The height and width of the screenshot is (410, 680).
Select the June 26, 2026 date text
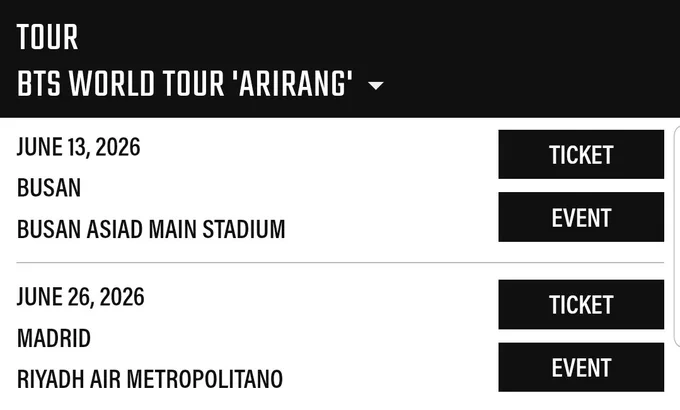click(x=81, y=297)
